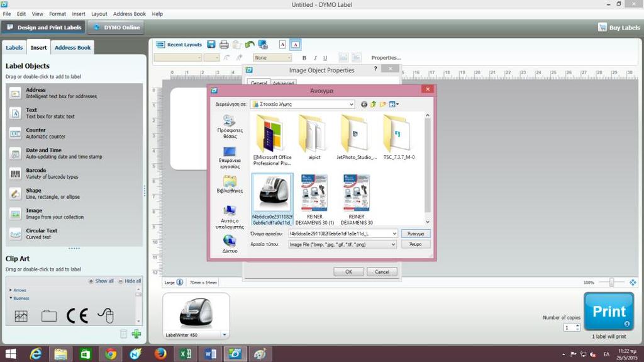Open the None dropdown in the format toolbar
The height and width of the screenshot is (362, 644).
pos(272,57)
